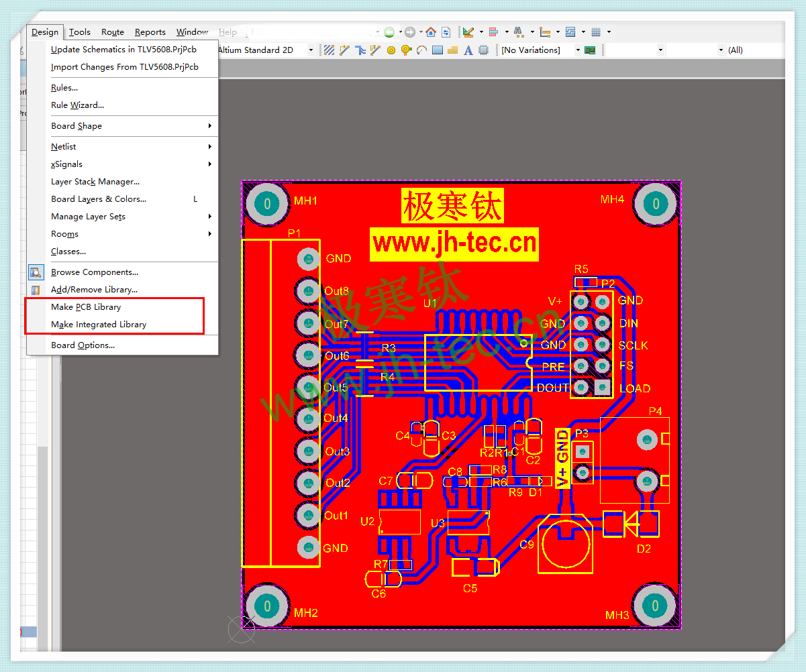
Task: Expand the Back arrow history dropdown
Action: pyautogui.click(x=400, y=32)
